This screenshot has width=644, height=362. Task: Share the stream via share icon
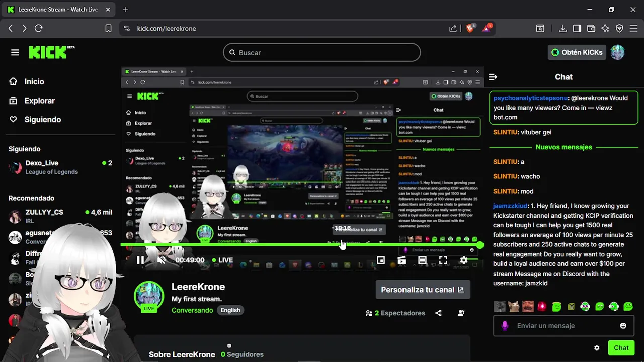pyautogui.click(x=438, y=313)
